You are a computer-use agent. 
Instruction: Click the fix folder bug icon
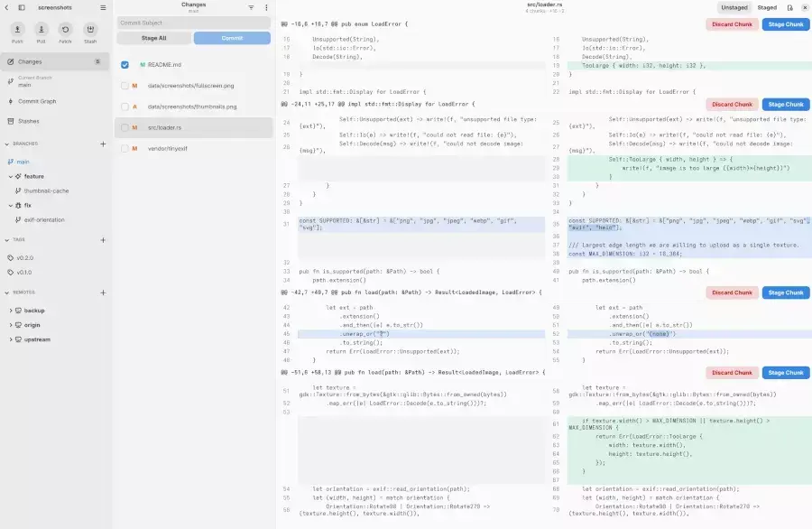pyautogui.click(x=18, y=205)
